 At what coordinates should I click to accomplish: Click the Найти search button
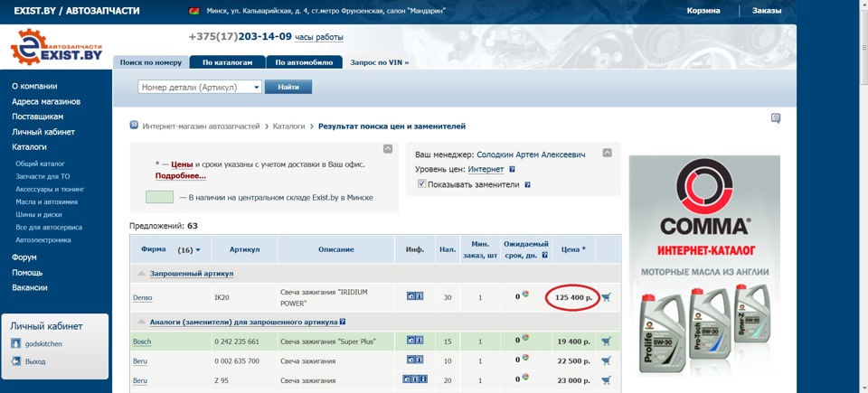pyautogui.click(x=288, y=88)
